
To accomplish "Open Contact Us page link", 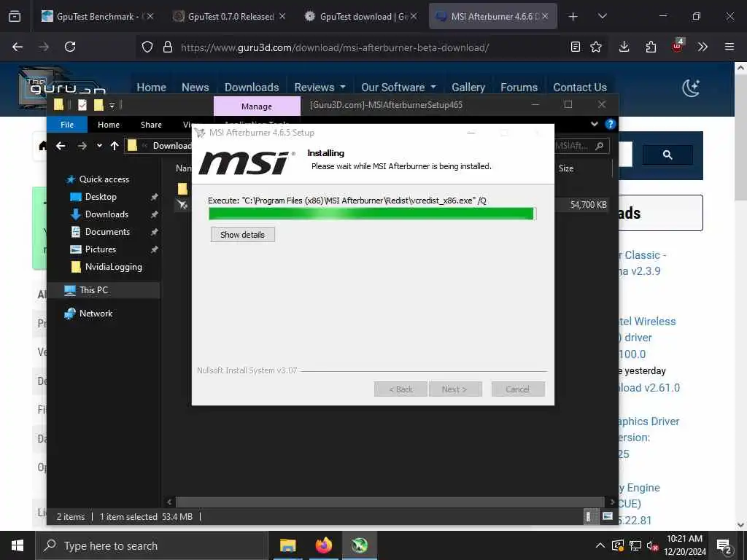I will tap(580, 87).
